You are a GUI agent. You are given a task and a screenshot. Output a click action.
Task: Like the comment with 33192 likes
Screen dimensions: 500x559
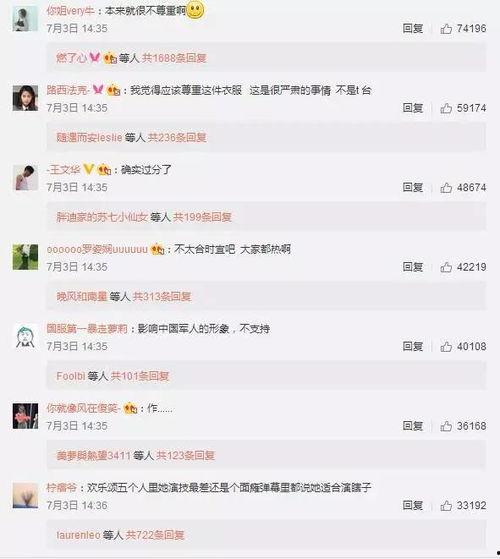coord(446,506)
